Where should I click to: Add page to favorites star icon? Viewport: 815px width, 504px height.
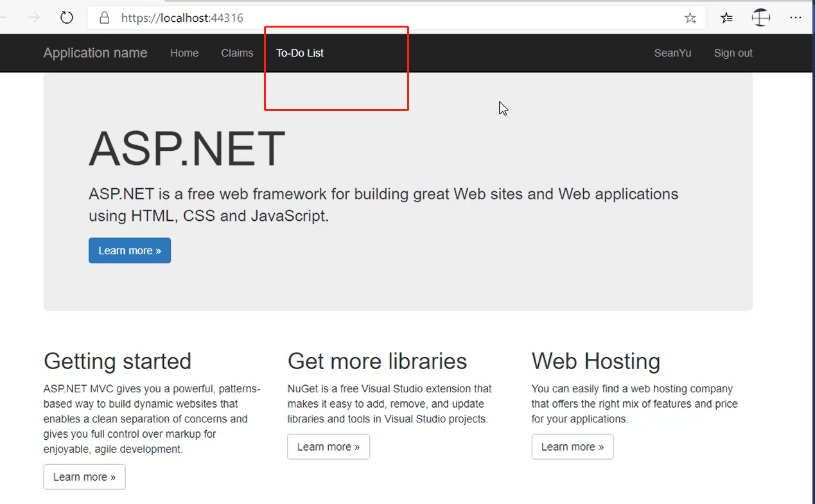click(x=690, y=18)
